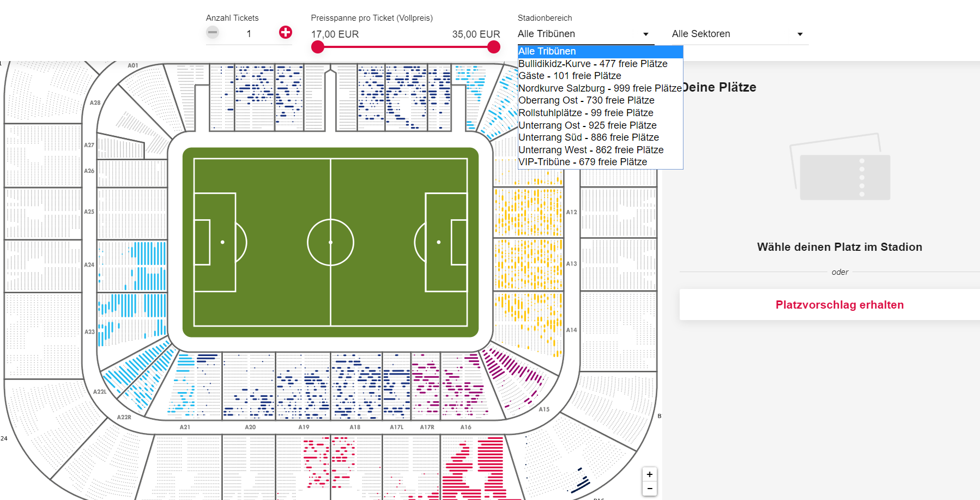
Task: Click the empty ticket placeholder icon
Action: click(x=840, y=168)
